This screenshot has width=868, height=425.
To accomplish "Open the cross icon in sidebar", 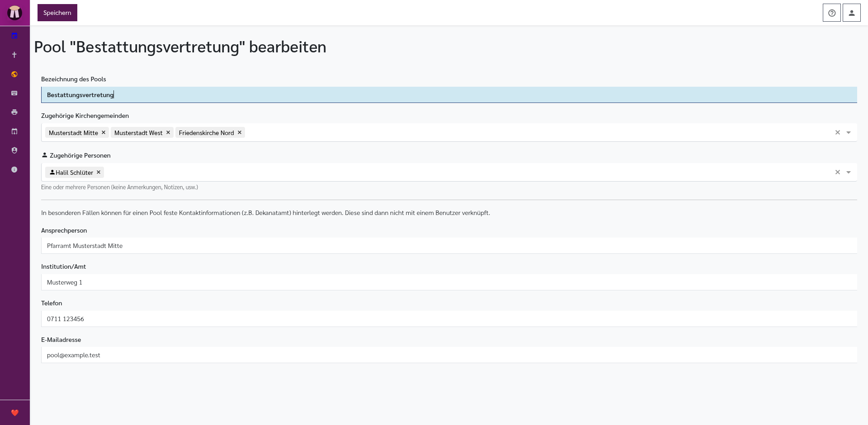I will (14, 55).
